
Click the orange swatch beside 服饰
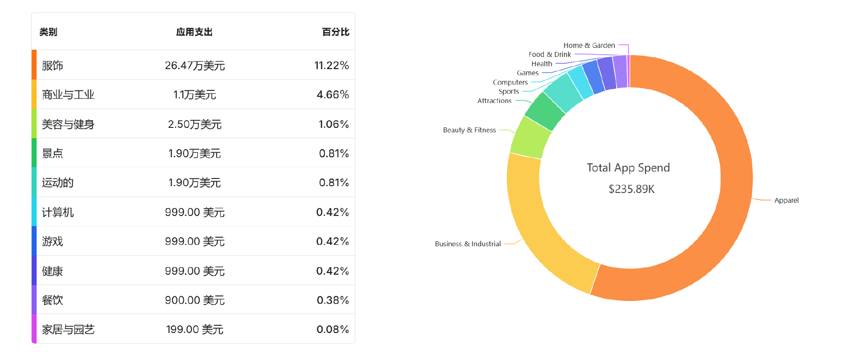point(34,65)
